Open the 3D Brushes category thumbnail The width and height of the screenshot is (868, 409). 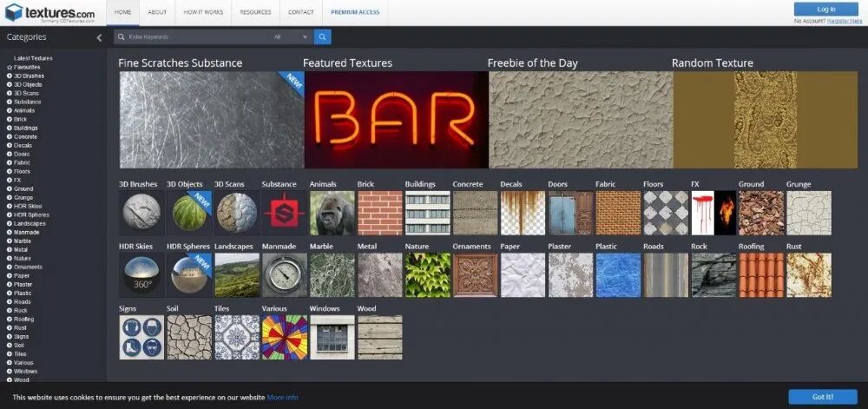point(141,213)
